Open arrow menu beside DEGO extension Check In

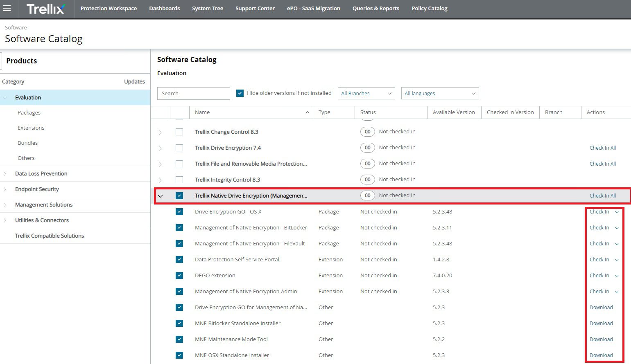pyautogui.click(x=617, y=276)
